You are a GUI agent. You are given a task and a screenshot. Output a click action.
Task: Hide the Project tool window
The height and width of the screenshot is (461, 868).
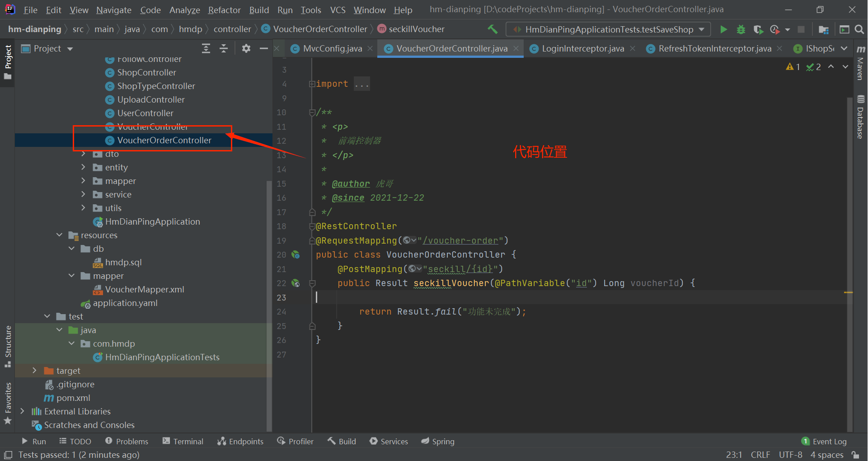coord(264,48)
